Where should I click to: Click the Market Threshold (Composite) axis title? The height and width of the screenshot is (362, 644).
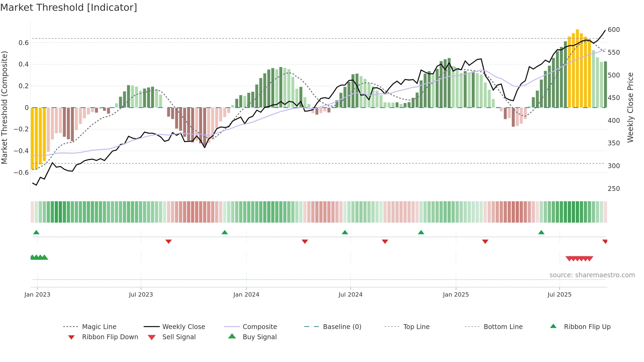4,108
